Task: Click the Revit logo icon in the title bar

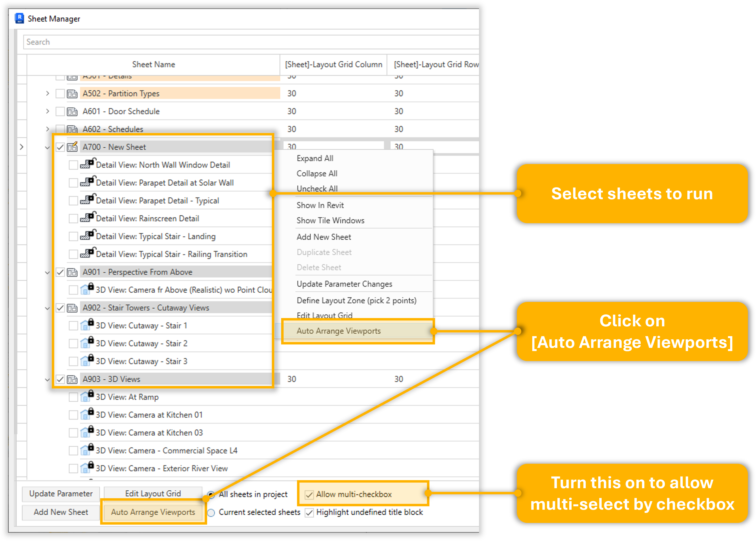Action: (20, 18)
